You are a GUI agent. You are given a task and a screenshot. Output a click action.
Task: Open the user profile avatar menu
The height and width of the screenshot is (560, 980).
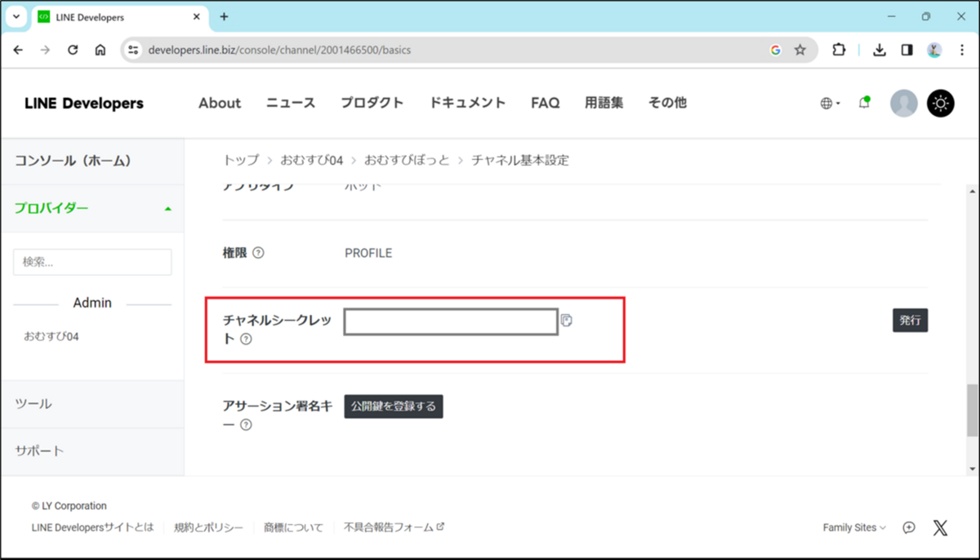(904, 103)
